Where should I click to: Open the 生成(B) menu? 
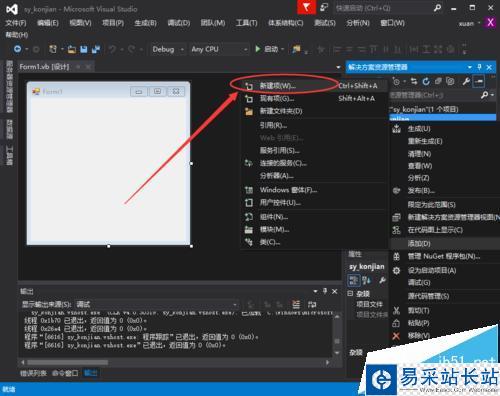coord(145,23)
